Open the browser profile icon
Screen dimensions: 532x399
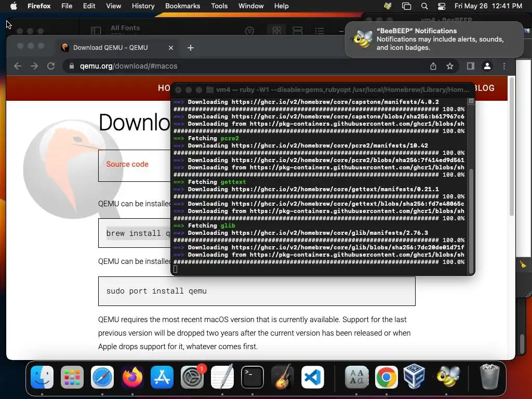487,66
